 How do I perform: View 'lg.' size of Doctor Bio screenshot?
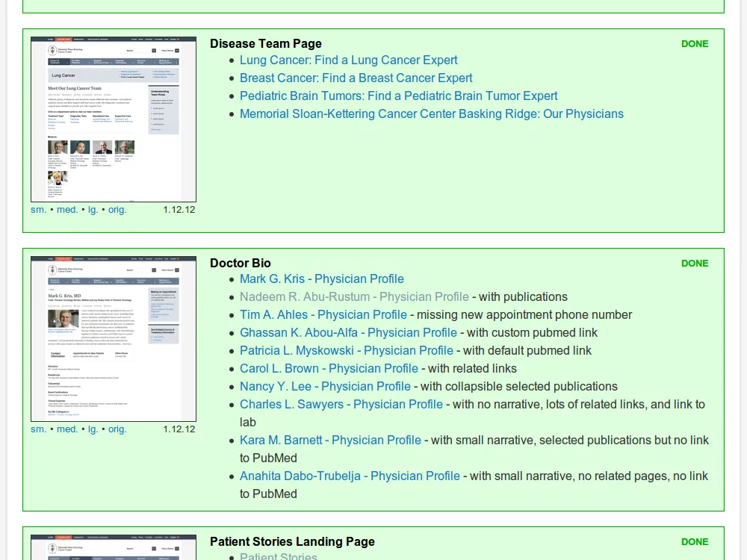(93, 429)
